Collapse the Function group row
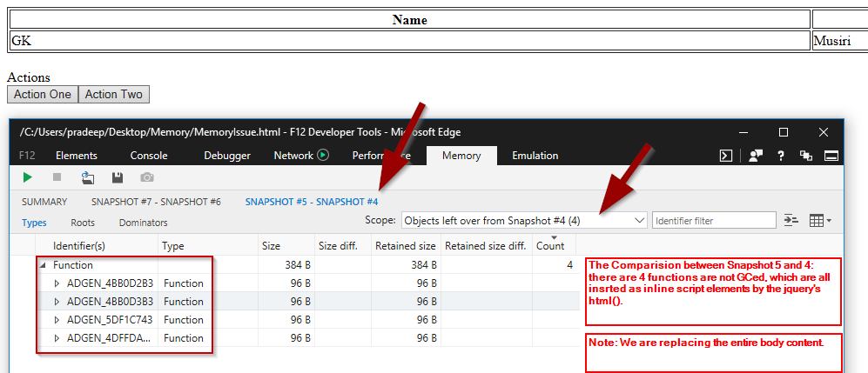868x373 pixels. [44, 265]
